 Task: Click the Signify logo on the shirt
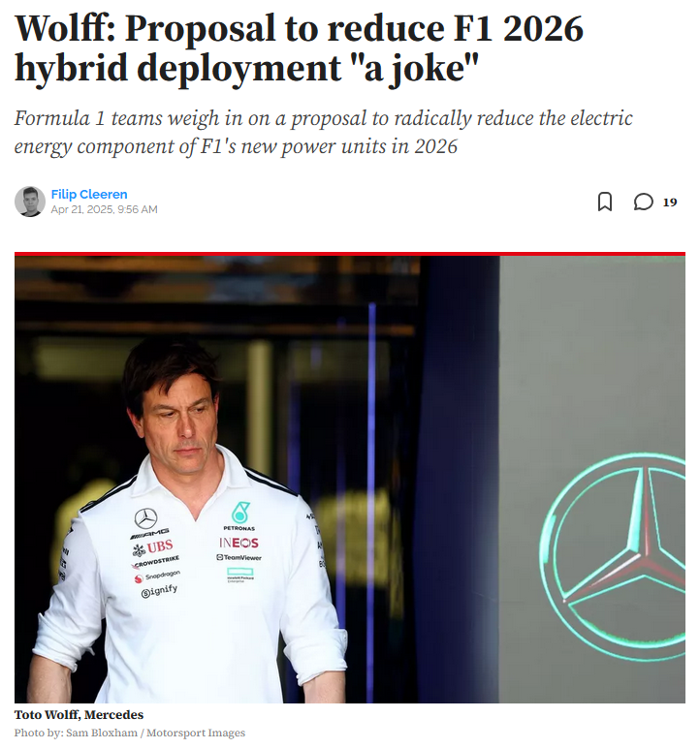159,591
